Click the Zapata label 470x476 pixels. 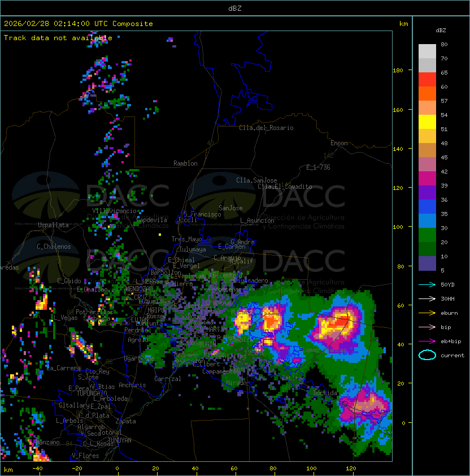point(125,421)
